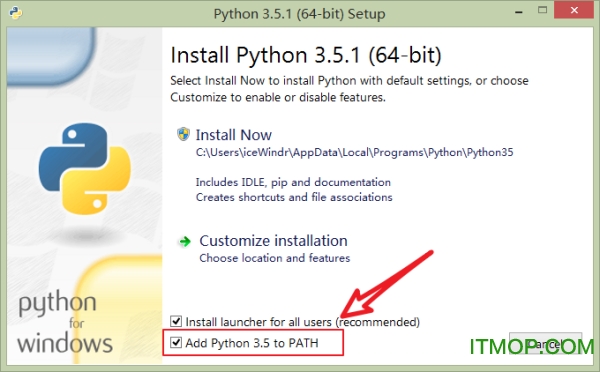Click 'Includes IDLE, pip and documentation' text
The height and width of the screenshot is (372, 600).
(x=293, y=182)
